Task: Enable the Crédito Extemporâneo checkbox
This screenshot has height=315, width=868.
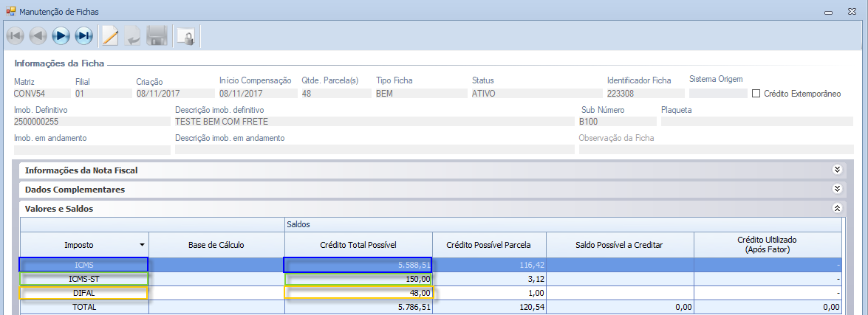Action: coord(756,94)
